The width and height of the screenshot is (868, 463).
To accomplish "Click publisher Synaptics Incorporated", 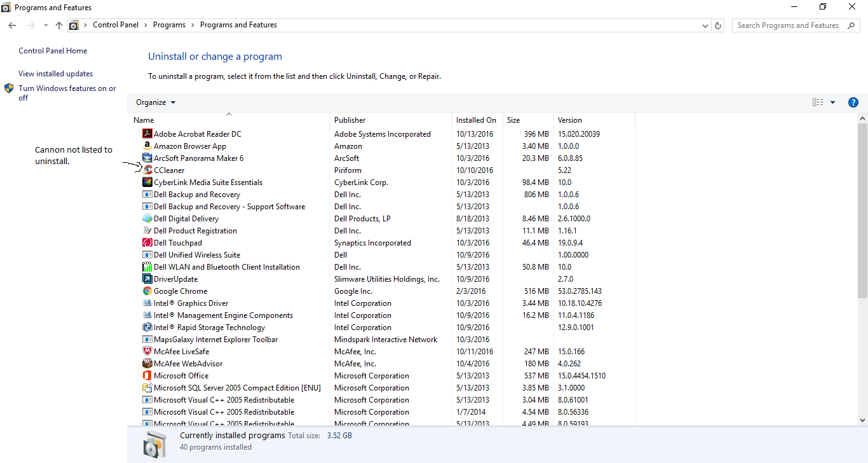I will [x=372, y=243].
